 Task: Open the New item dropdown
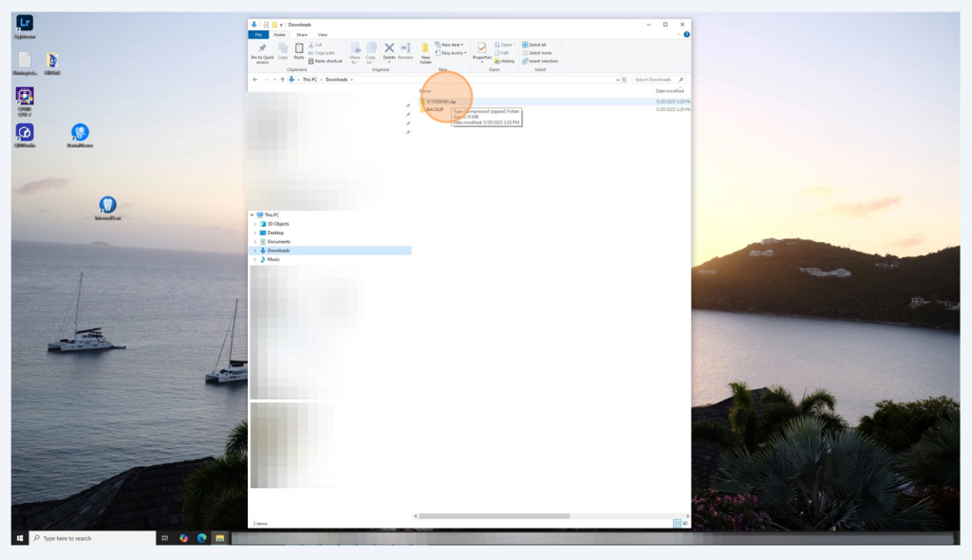(x=451, y=45)
